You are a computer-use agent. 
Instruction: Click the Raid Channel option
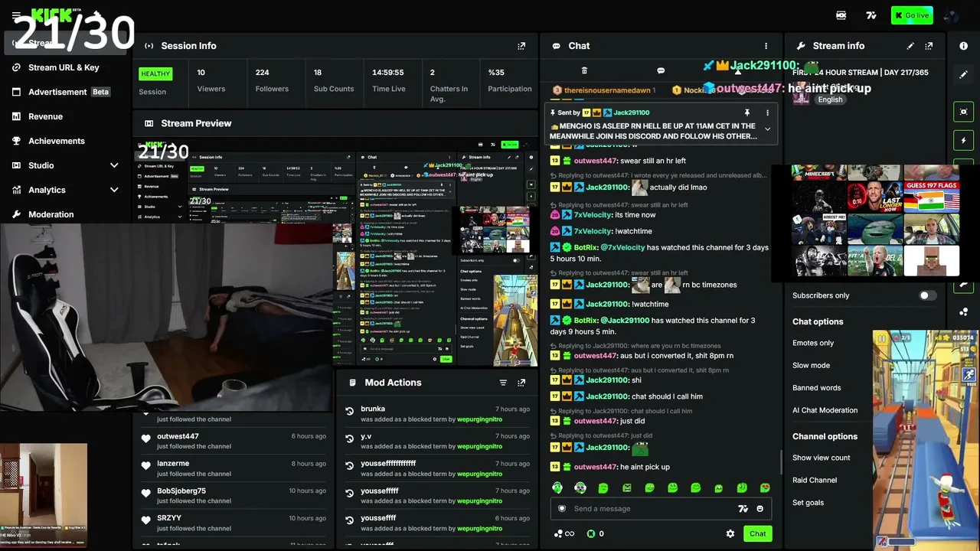[815, 480]
